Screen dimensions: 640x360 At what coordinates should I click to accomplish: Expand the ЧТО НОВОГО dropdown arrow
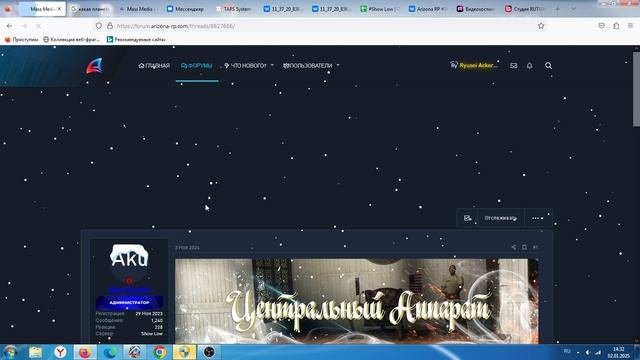coord(272,65)
